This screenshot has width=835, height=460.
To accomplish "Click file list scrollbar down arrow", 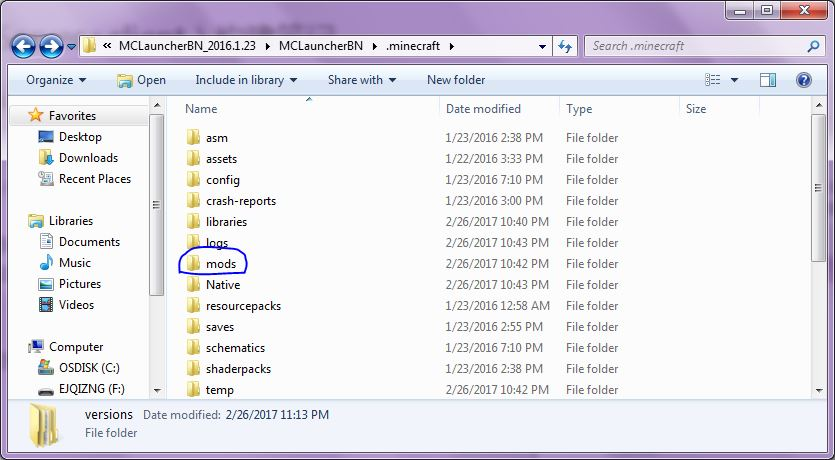I will pos(819,391).
